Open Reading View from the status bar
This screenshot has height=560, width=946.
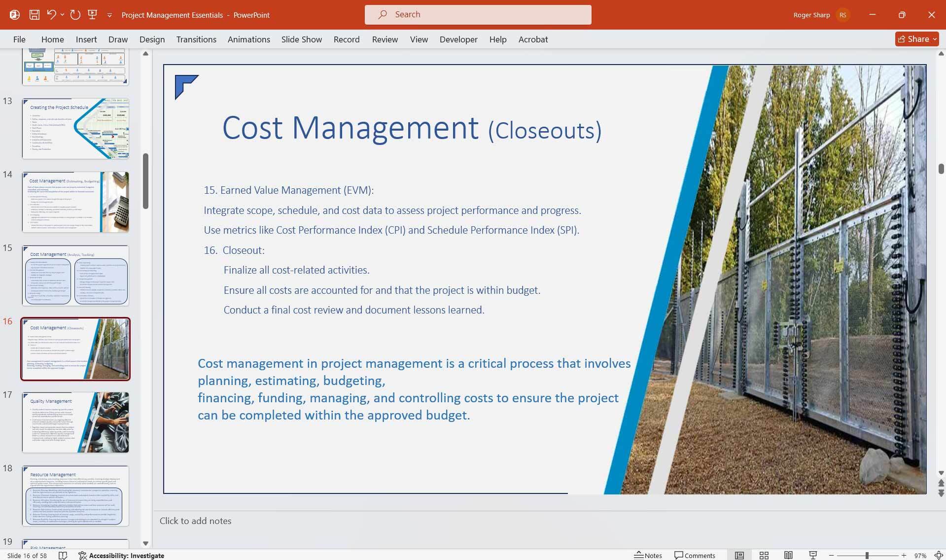788,555
